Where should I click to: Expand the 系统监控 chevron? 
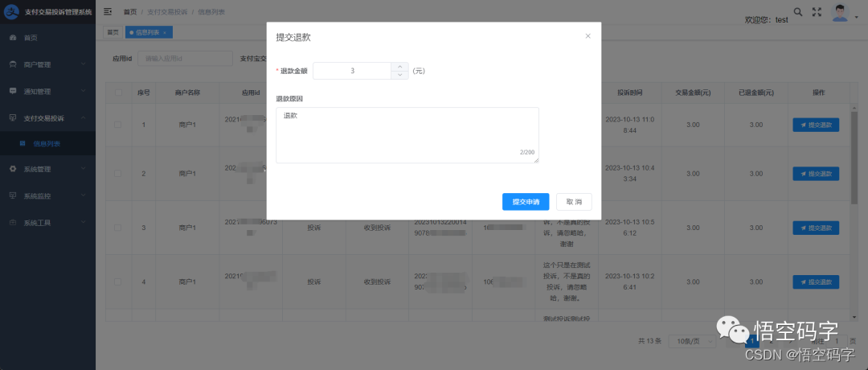[83, 195]
